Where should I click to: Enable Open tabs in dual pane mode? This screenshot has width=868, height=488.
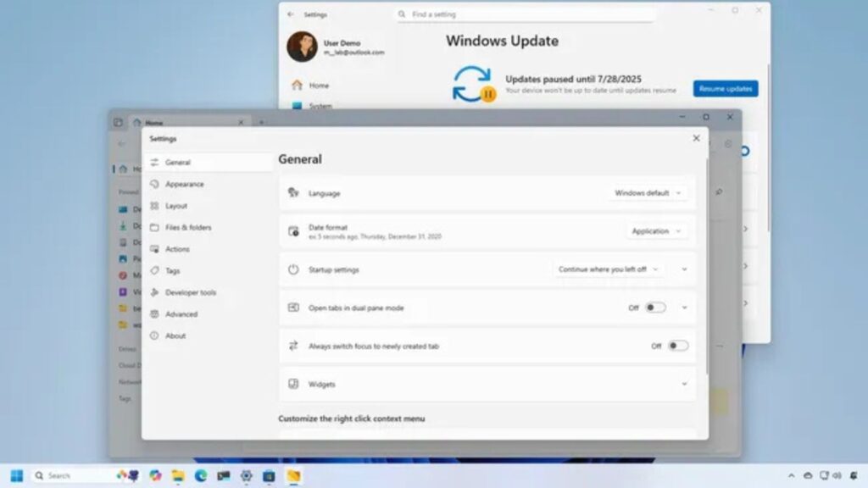click(x=655, y=308)
